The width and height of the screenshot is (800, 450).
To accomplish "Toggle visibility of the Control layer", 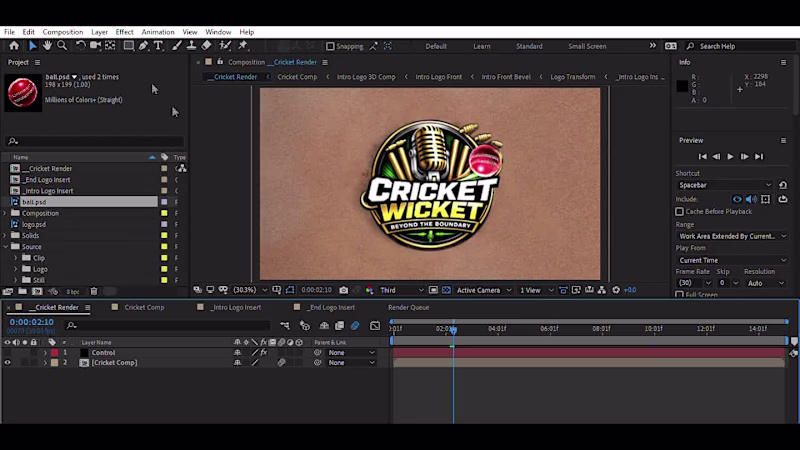I will (x=7, y=353).
